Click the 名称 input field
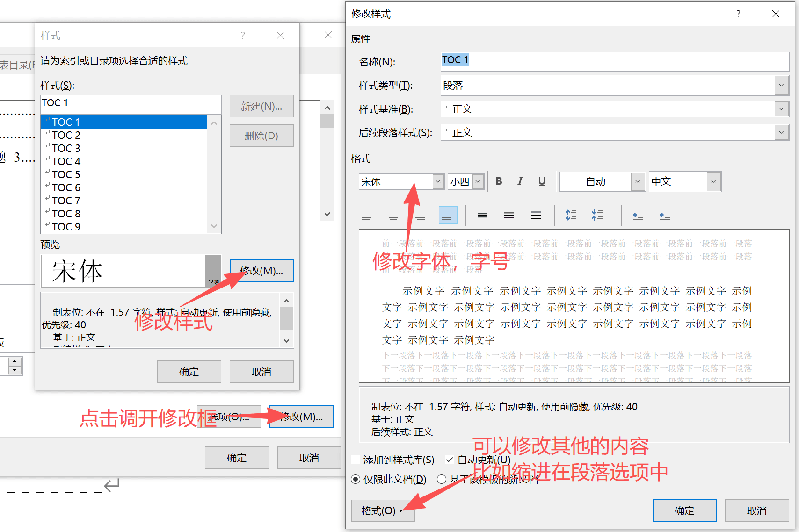The image size is (799, 532). click(614, 61)
